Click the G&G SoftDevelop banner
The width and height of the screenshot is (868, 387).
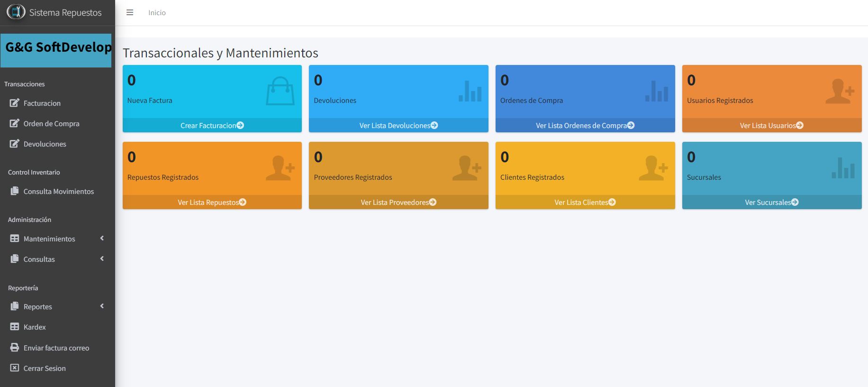pos(56,50)
